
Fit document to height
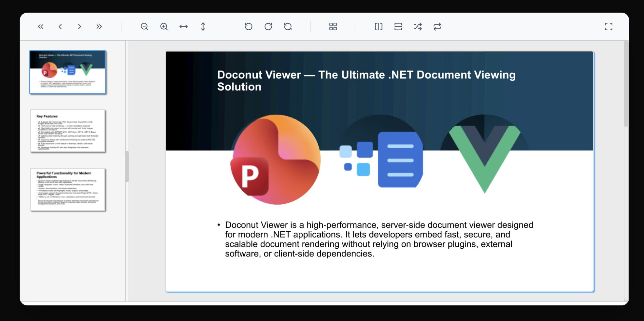tap(203, 27)
